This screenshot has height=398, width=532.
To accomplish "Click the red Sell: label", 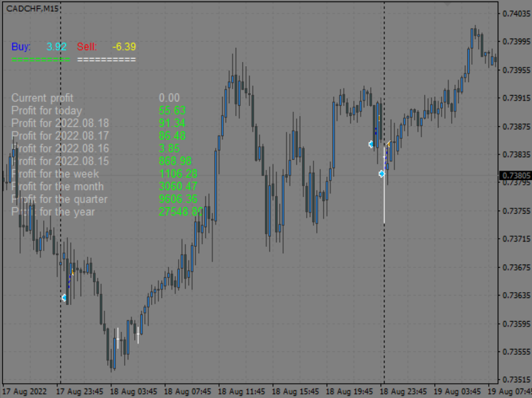I will (87, 47).
